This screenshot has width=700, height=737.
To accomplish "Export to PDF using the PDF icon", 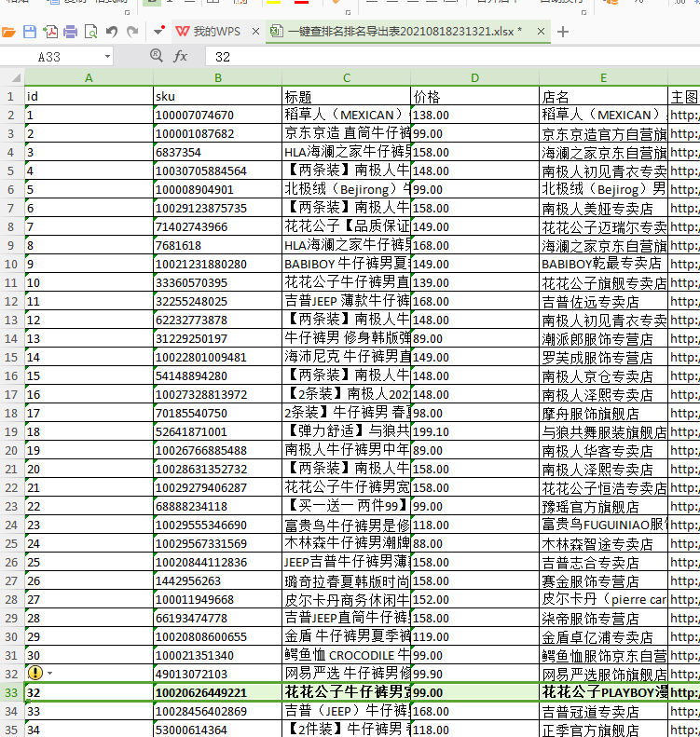I will pyautogui.click(x=50, y=32).
